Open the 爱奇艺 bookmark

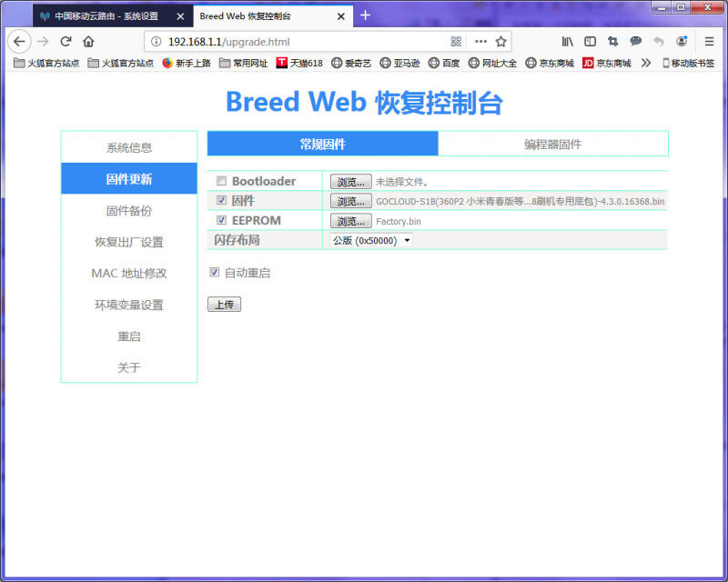point(351,63)
